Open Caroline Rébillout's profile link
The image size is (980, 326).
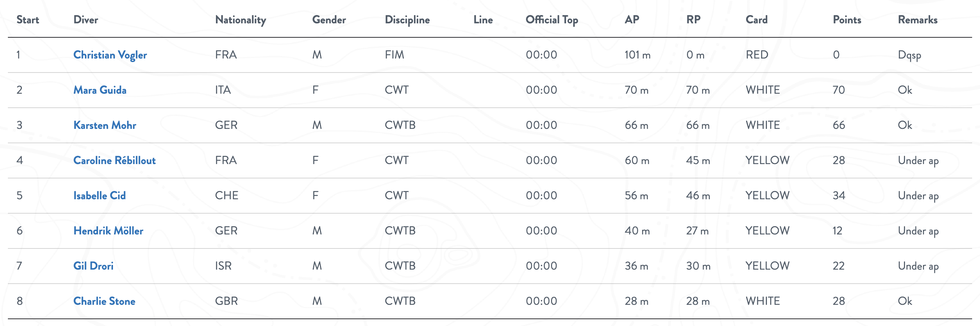pos(114,160)
